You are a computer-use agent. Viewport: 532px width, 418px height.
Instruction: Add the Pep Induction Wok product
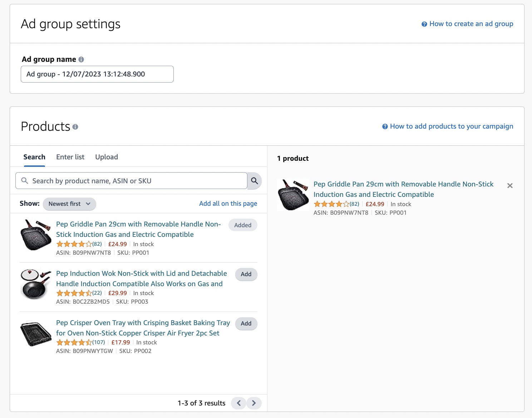(246, 274)
